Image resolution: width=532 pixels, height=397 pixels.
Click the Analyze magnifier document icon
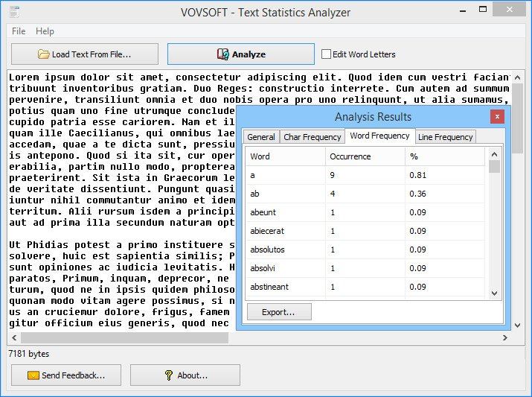[x=223, y=54]
